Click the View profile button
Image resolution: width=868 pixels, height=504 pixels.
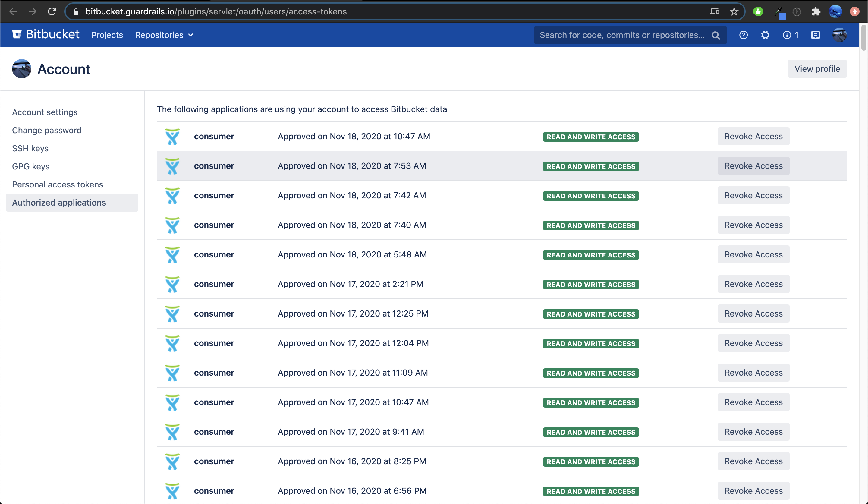817,68
